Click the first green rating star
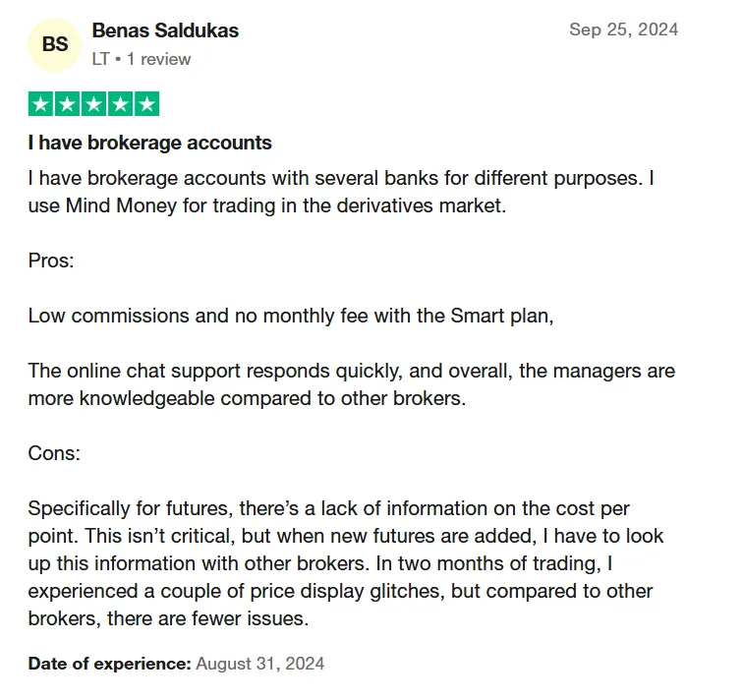742x700 pixels. click(41, 104)
